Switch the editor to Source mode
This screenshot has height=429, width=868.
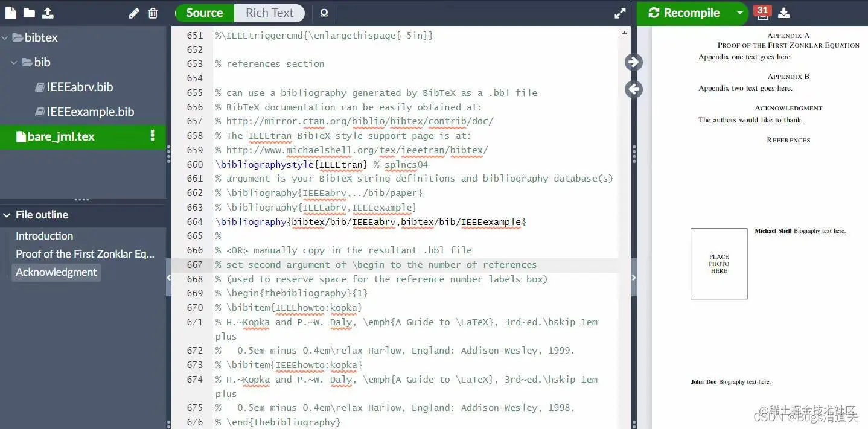204,13
